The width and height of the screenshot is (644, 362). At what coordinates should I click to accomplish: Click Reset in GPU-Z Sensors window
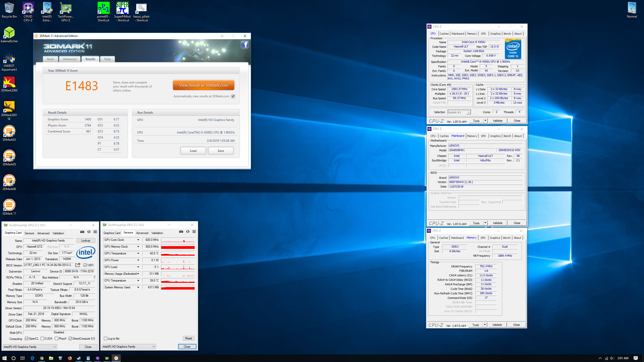pyautogui.click(x=188, y=338)
